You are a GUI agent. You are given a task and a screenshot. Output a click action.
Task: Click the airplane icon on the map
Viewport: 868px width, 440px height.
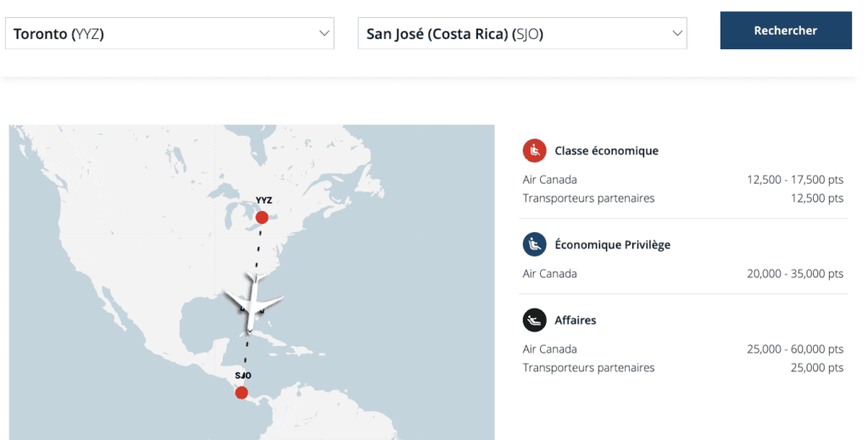pos(252,303)
